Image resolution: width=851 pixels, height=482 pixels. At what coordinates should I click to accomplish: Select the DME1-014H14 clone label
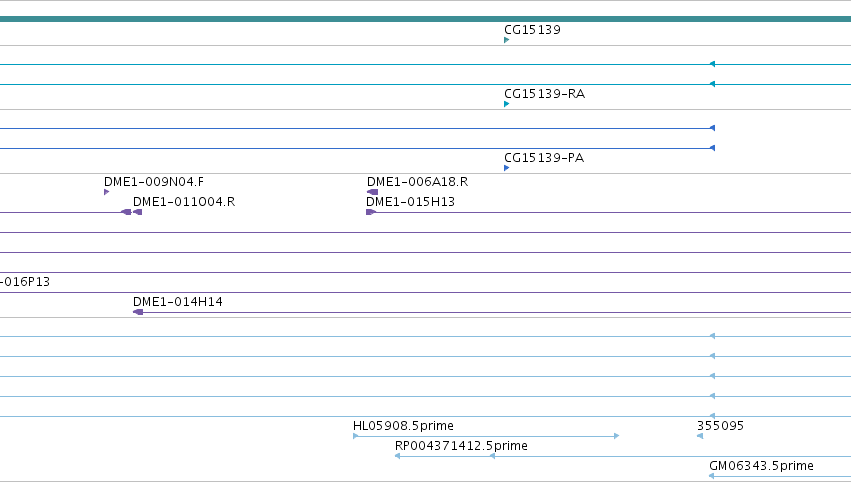pyautogui.click(x=177, y=302)
